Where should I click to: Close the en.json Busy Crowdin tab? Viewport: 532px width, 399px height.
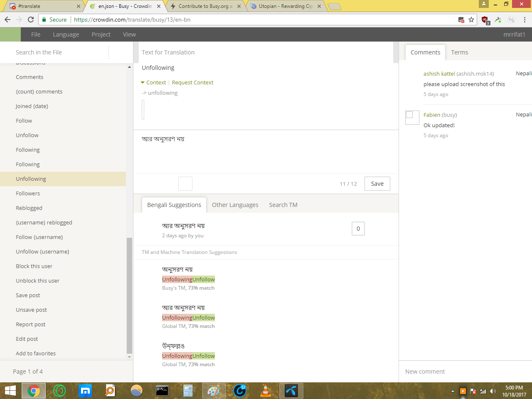pos(159,6)
